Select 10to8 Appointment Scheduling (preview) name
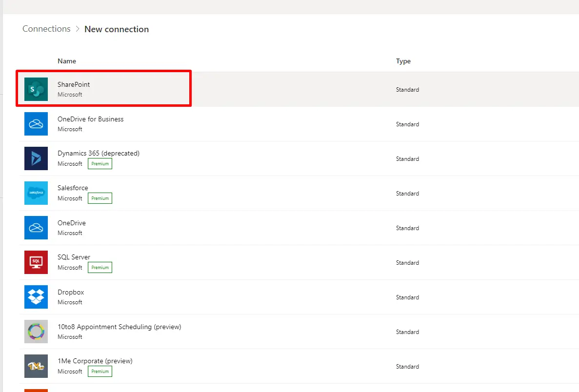 coord(120,327)
